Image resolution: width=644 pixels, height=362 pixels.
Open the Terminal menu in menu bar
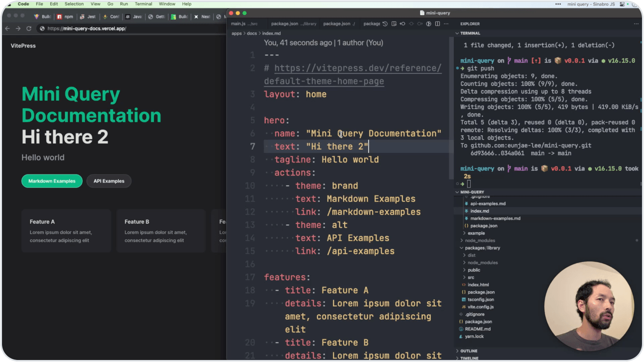click(143, 4)
